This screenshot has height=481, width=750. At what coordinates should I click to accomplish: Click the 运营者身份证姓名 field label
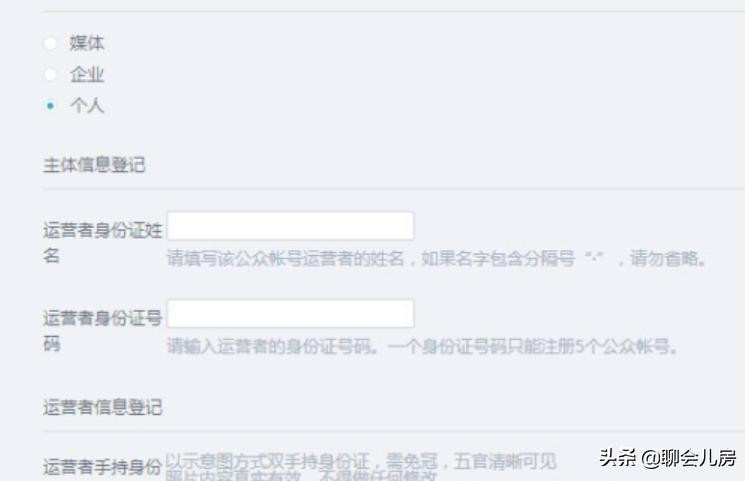coord(103,242)
